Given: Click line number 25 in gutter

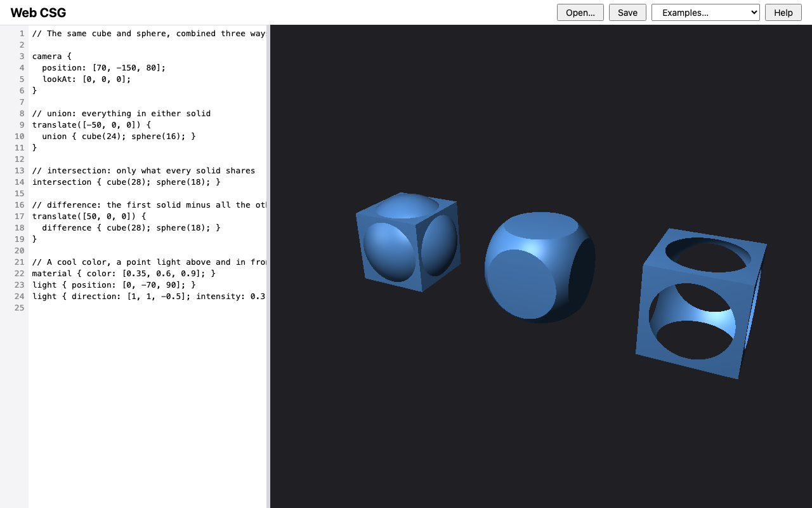Looking at the screenshot, I should (x=20, y=308).
